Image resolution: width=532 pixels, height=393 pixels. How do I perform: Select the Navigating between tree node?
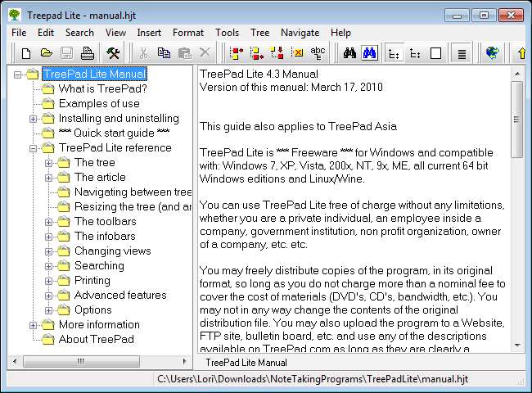(x=133, y=192)
